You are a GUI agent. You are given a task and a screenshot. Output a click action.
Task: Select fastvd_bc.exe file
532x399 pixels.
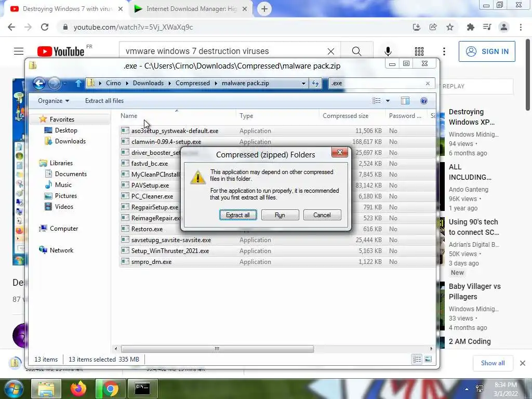coord(150,164)
